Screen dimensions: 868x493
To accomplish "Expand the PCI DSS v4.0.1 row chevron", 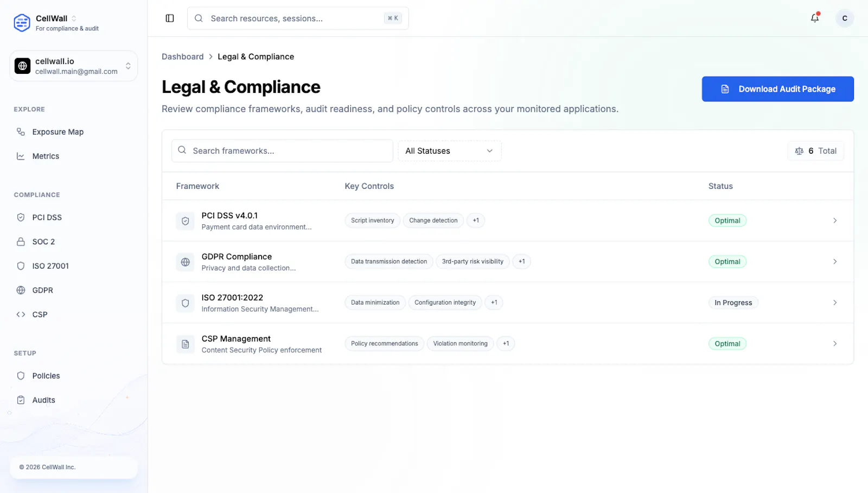I will (x=835, y=220).
